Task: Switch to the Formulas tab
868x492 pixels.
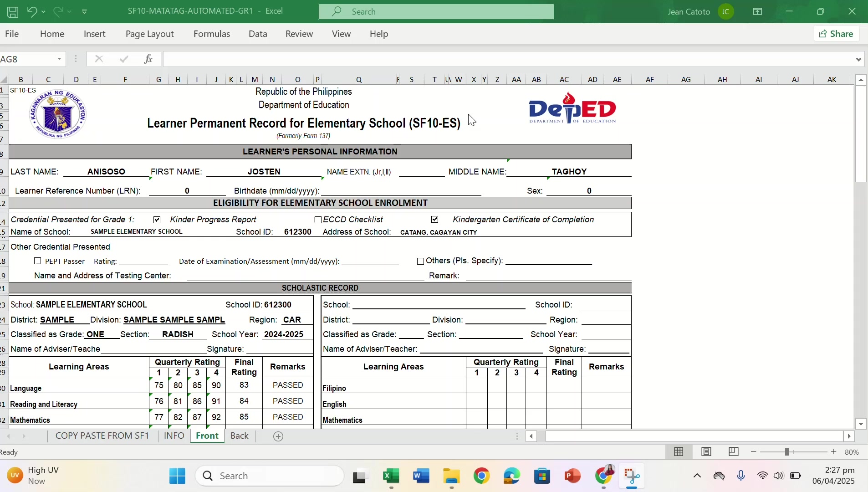Action: click(x=212, y=34)
